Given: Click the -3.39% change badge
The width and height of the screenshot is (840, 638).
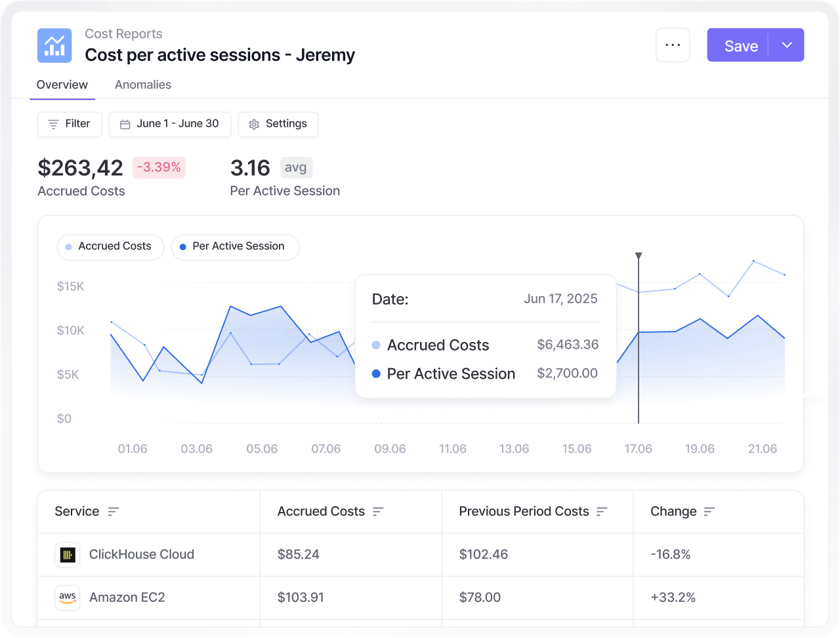Looking at the screenshot, I should point(159,167).
